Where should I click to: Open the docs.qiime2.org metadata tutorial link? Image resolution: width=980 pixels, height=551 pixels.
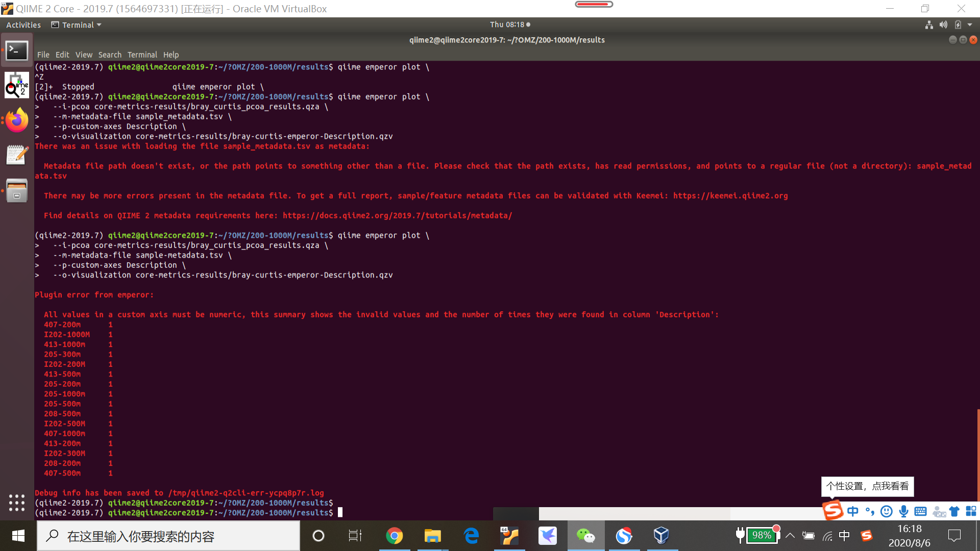[397, 216]
